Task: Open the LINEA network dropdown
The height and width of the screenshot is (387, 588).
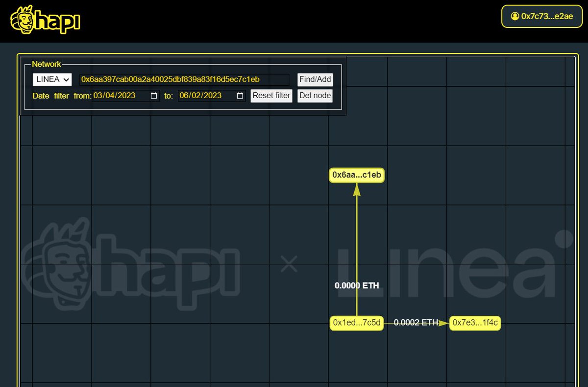Action: coord(52,79)
